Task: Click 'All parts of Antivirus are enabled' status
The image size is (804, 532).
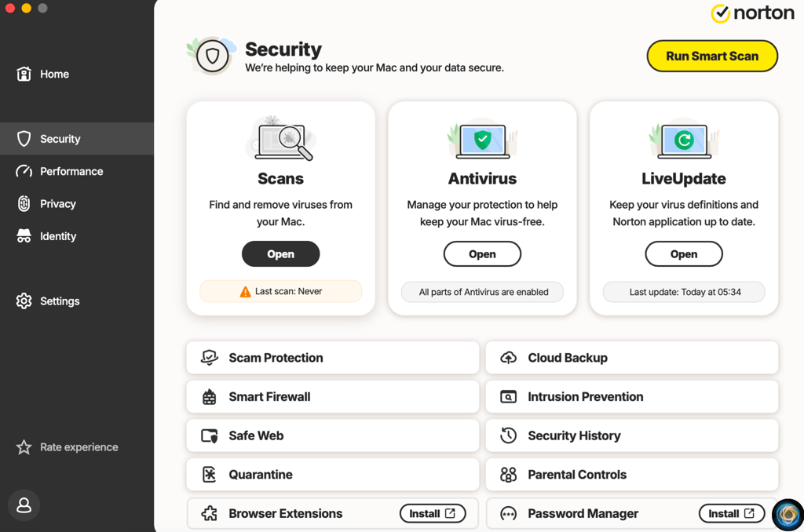Action: point(483,292)
